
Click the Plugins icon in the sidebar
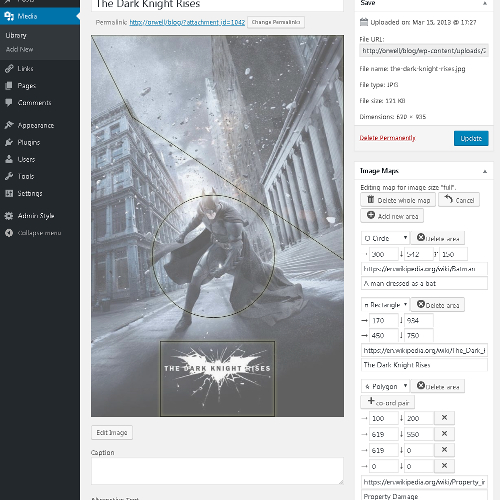click(x=9, y=142)
